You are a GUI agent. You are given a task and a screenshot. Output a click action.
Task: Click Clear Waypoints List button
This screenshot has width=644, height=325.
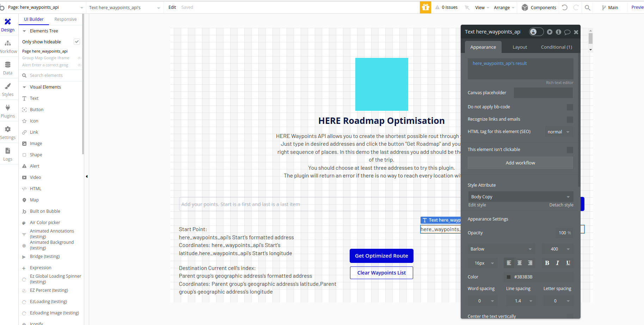tap(381, 273)
